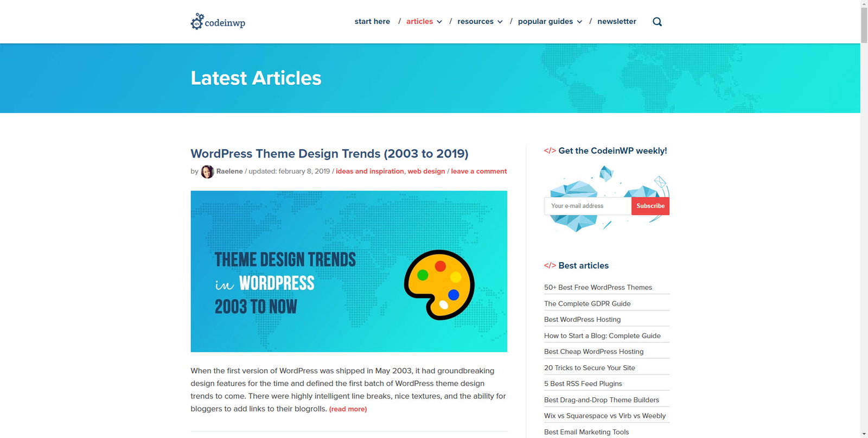This screenshot has height=438, width=868.
Task: Click the codeinwp gear logo
Action: click(x=218, y=22)
